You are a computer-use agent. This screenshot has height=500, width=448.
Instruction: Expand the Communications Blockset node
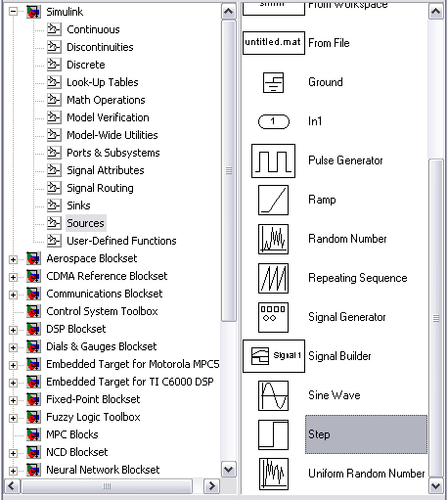click(x=13, y=295)
